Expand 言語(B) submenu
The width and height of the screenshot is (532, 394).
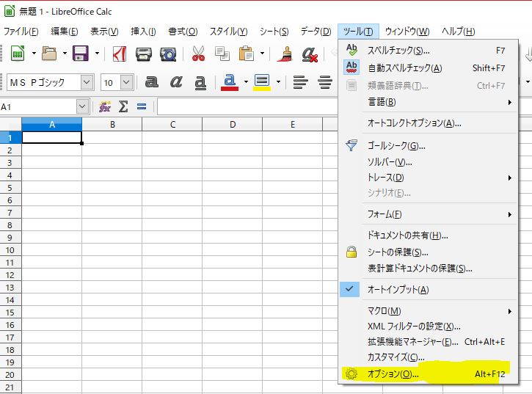pos(428,102)
